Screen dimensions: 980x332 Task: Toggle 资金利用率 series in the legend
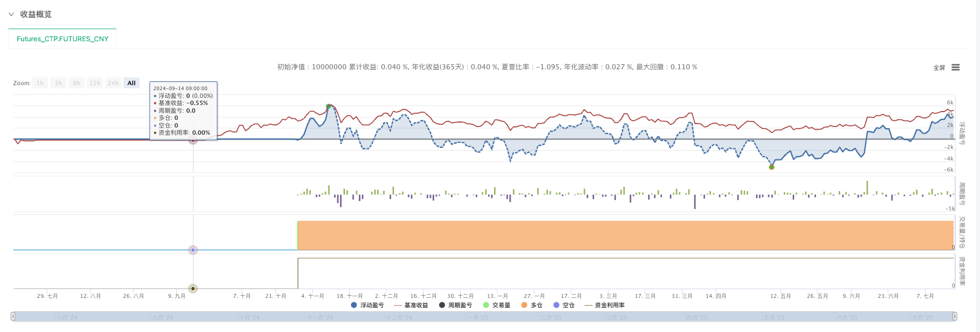tap(605, 305)
